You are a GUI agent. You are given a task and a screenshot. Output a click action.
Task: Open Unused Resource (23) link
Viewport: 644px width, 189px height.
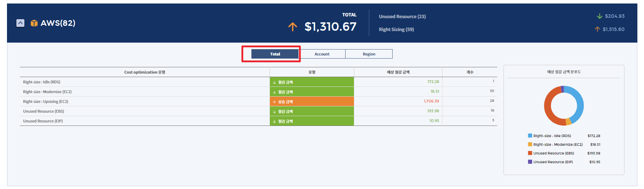click(402, 16)
